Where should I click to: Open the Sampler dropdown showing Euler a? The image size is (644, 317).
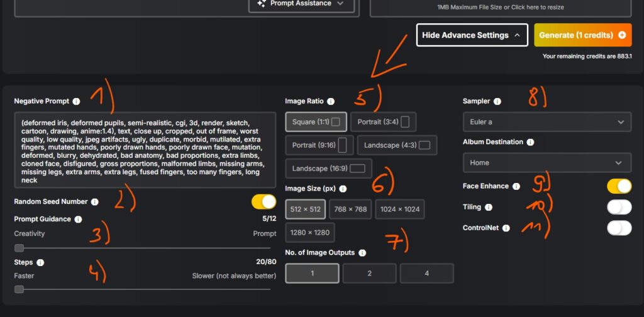click(547, 122)
